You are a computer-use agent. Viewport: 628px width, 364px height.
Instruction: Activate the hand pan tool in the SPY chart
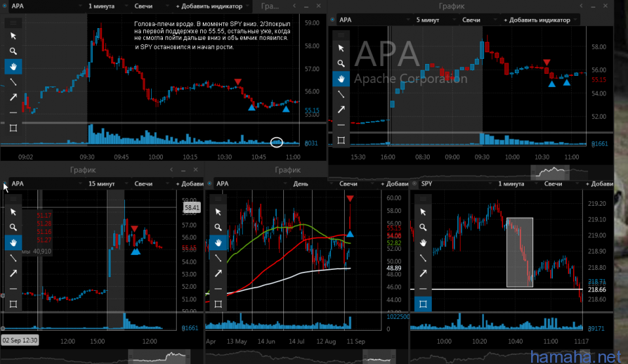(x=423, y=242)
